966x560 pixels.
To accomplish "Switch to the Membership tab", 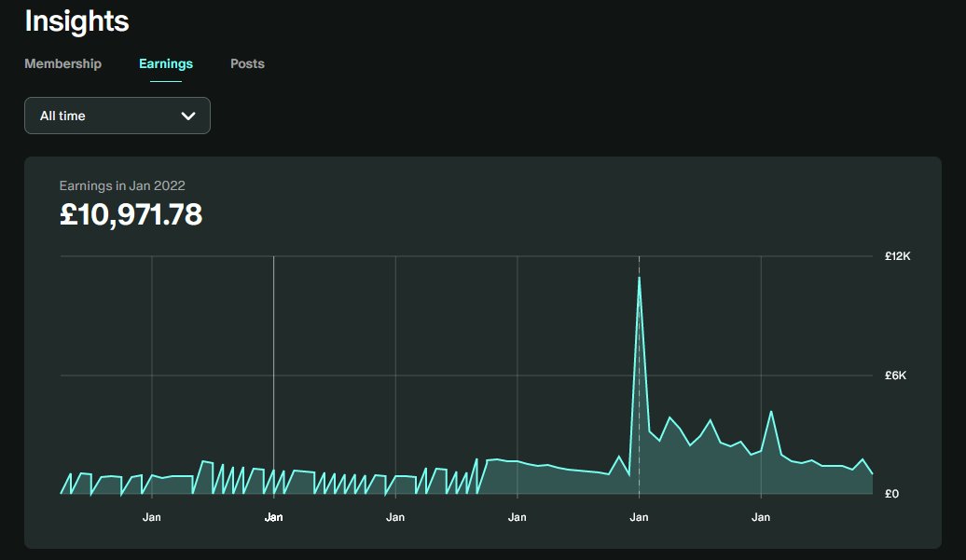I will 62,63.
